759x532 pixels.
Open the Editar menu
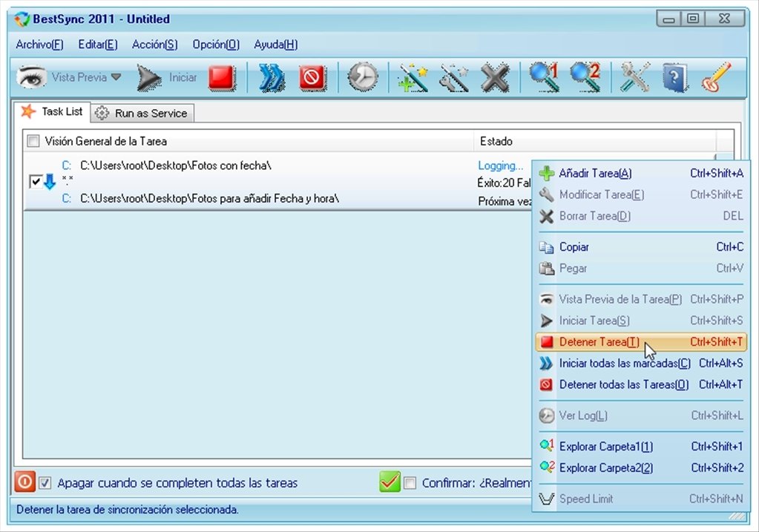coord(98,45)
